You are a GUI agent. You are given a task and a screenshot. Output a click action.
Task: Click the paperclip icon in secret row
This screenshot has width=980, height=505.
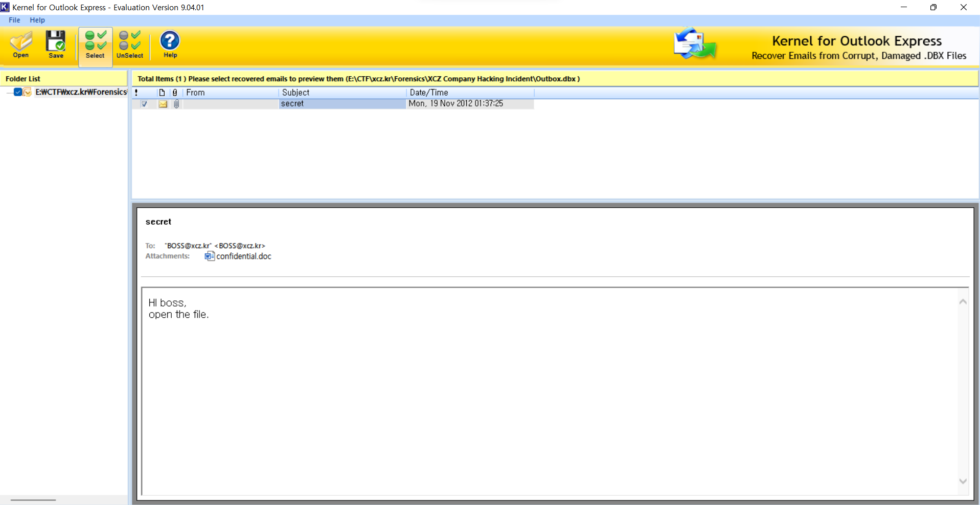tap(176, 104)
